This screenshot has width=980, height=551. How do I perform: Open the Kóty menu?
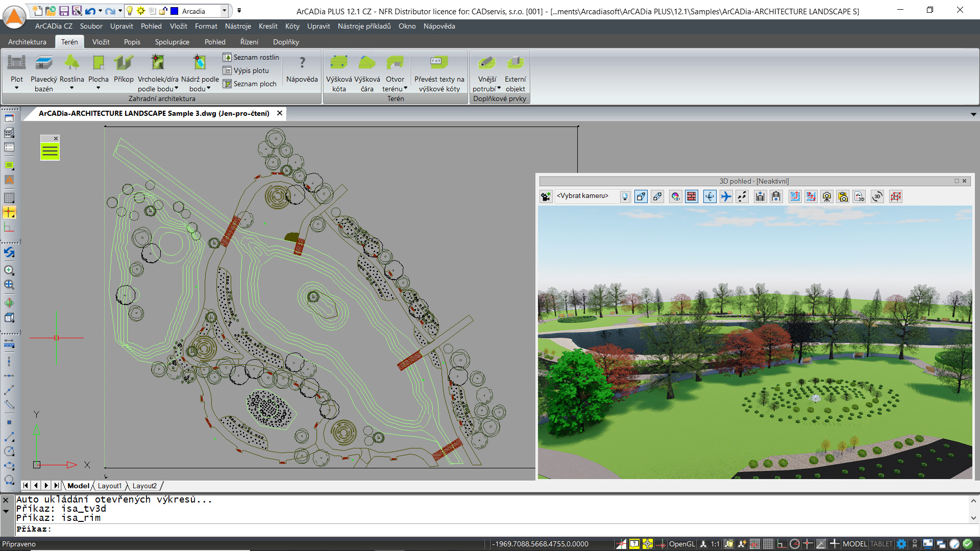pos(292,26)
